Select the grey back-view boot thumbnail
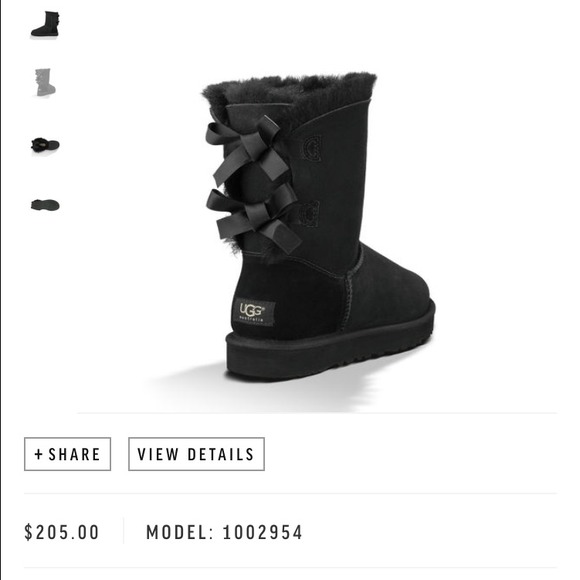580x580 pixels. [45, 82]
